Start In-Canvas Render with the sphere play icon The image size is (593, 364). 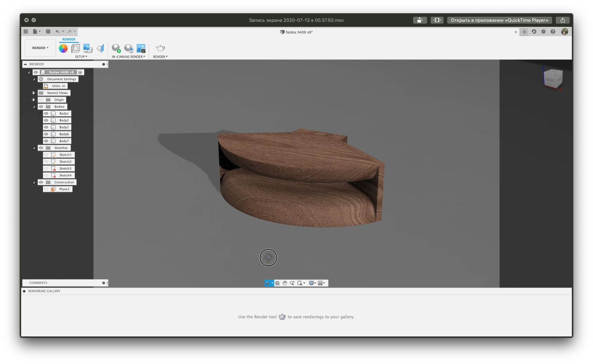pos(116,48)
